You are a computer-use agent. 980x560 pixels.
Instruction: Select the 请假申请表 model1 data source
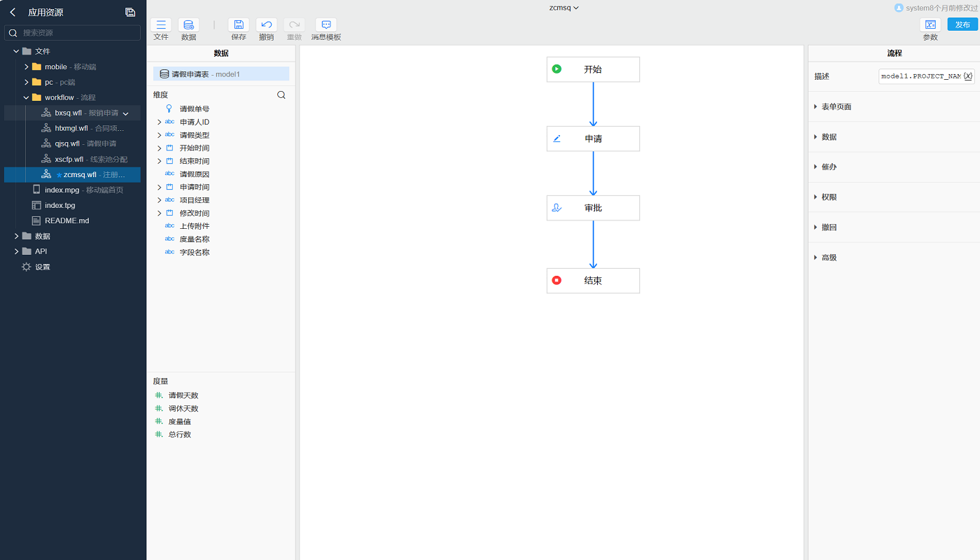click(x=220, y=74)
